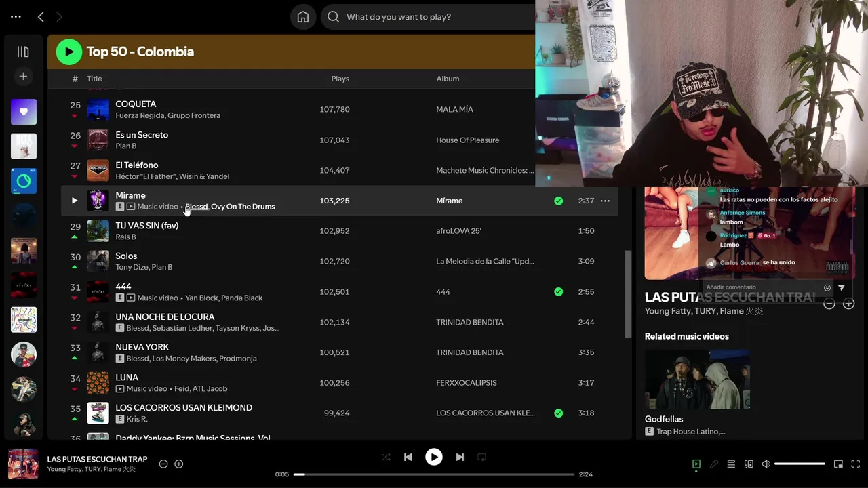Open lyrics microphone icon
The image size is (868, 488).
tap(713, 464)
